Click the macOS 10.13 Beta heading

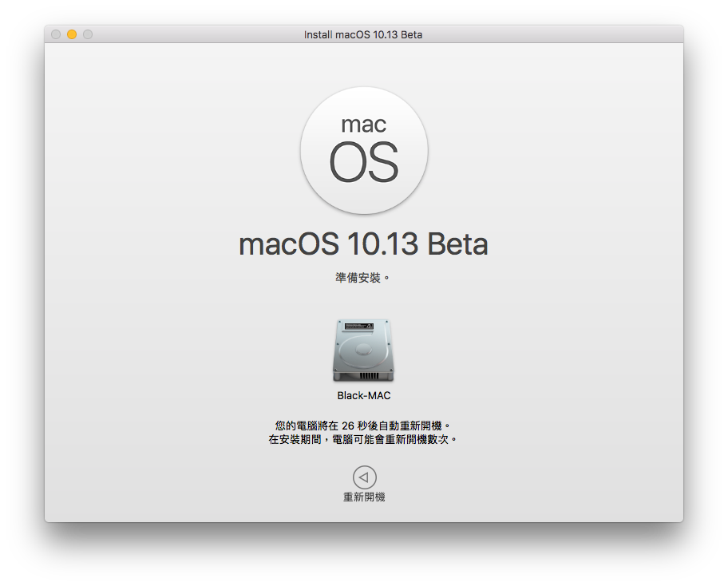363,244
